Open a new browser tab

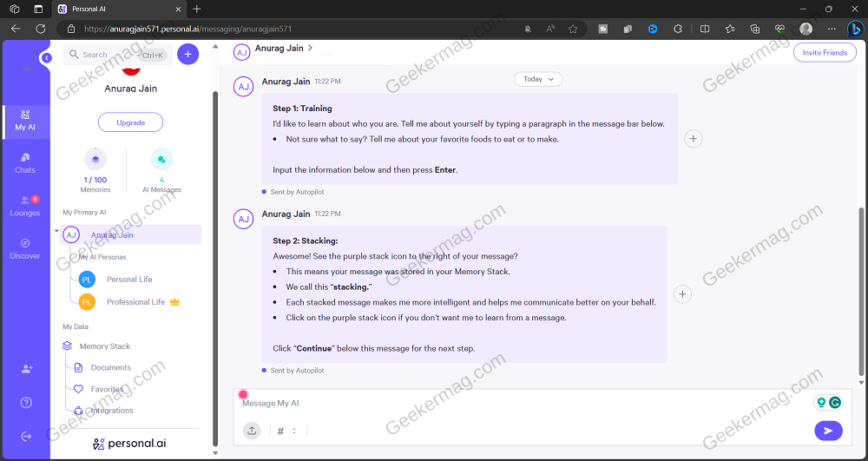[197, 9]
